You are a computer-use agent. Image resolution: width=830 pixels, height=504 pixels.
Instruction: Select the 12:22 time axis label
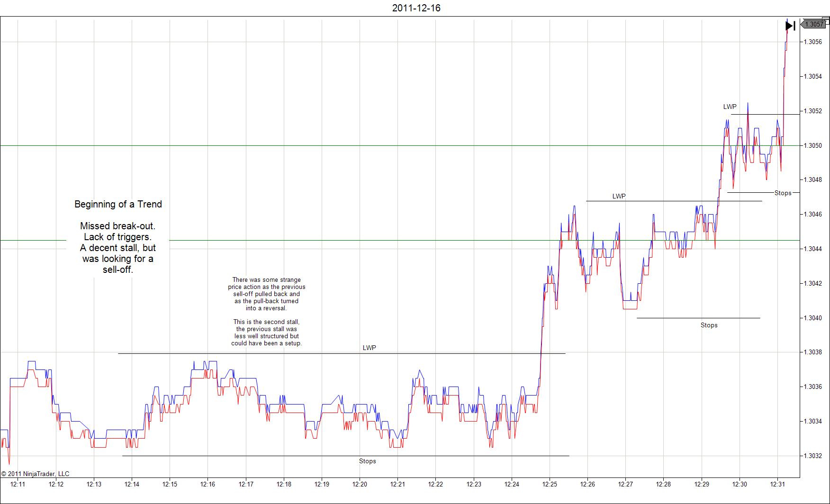pyautogui.click(x=435, y=484)
